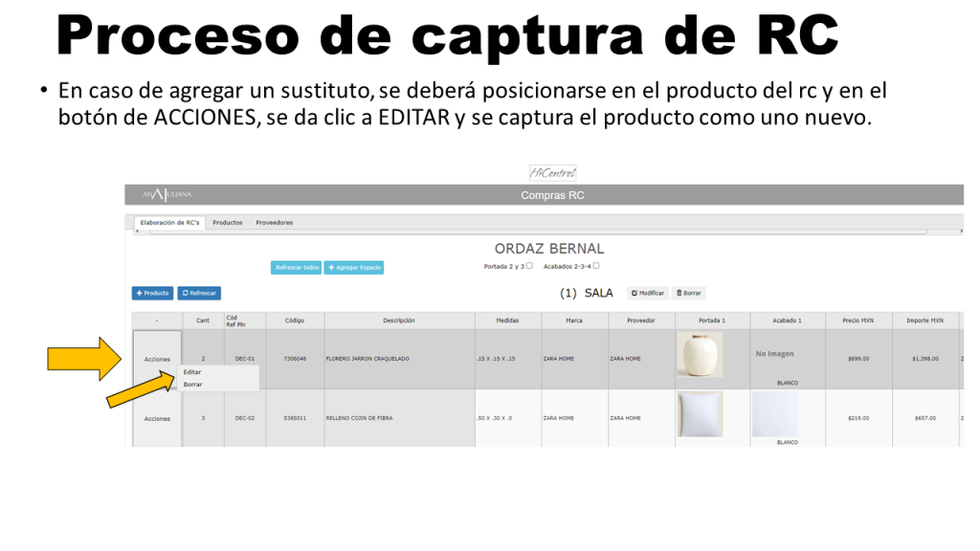Viewport: 980px width, 551px height.
Task: Click the Ana Juliana logo
Action: point(168,195)
